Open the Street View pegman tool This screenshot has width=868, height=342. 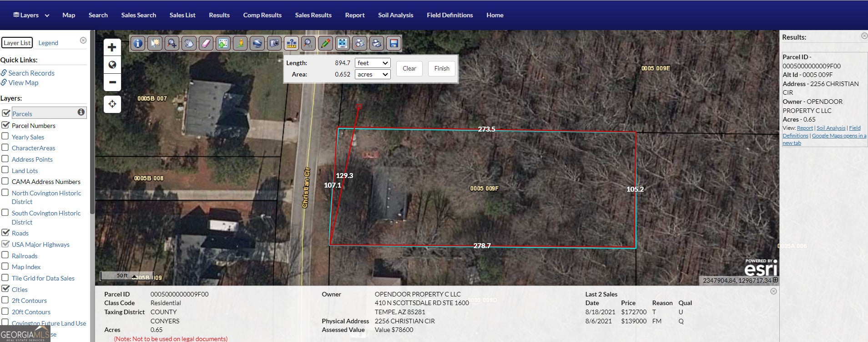point(240,43)
